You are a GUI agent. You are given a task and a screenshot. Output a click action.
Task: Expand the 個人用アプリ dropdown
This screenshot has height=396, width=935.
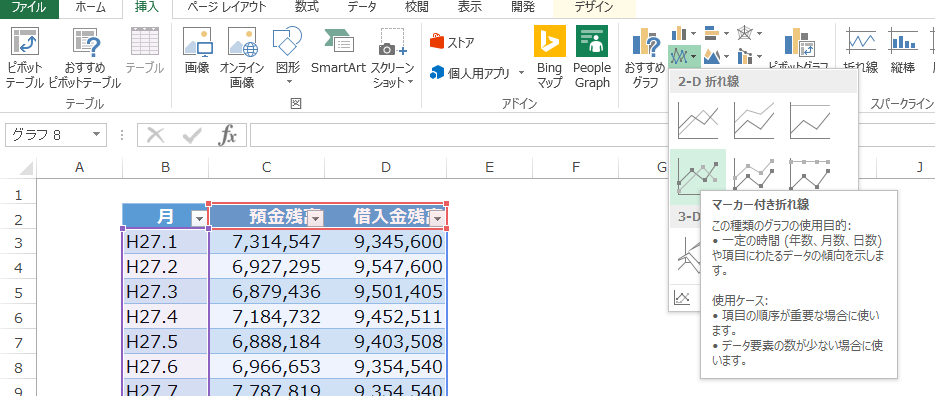pyautogui.click(x=521, y=73)
